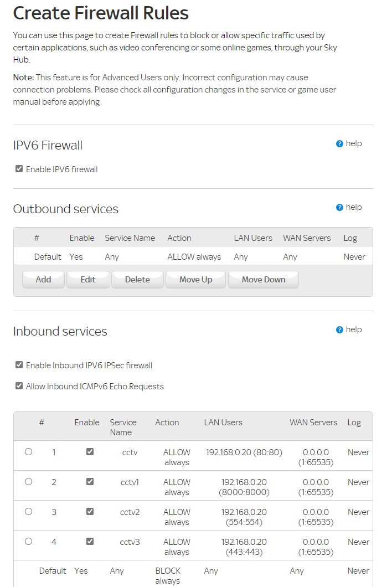The width and height of the screenshot is (392, 587).
Task: Uncheck enable box for cctv1 rule
Action: (90, 482)
